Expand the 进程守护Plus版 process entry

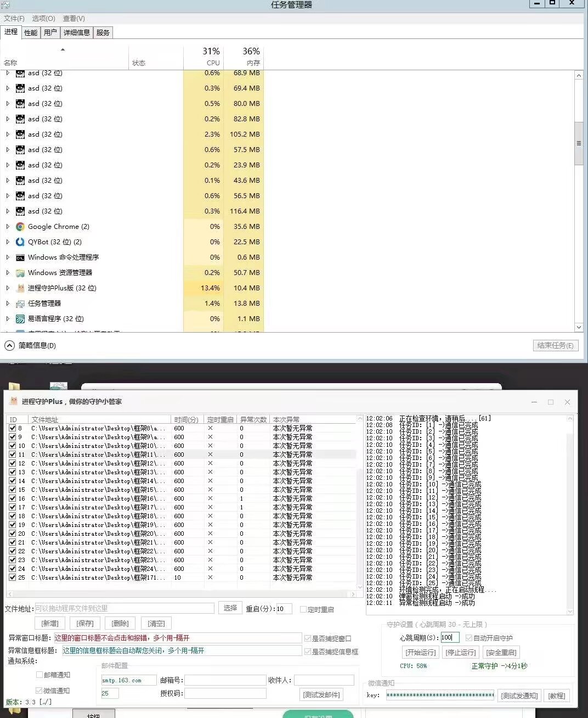pos(8,288)
